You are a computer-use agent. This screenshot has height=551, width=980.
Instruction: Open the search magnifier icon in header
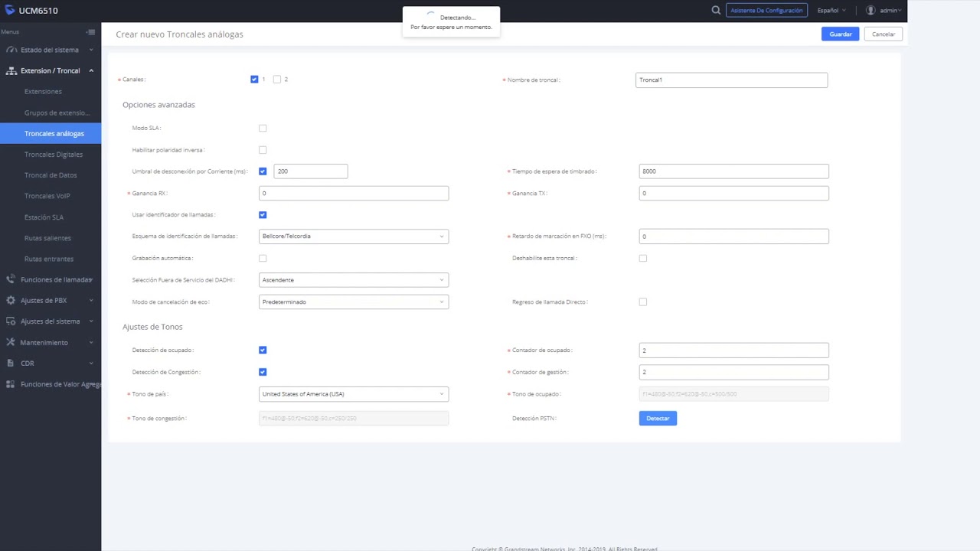(716, 11)
